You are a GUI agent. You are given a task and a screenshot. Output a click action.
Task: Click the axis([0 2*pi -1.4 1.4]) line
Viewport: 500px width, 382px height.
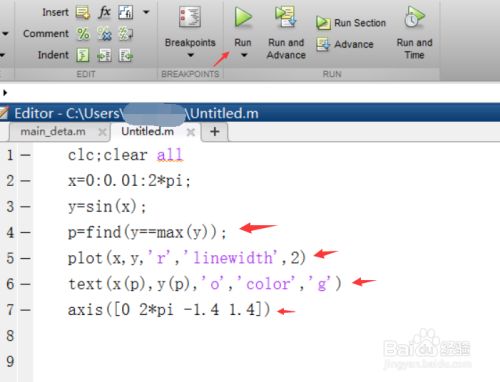pos(169,310)
